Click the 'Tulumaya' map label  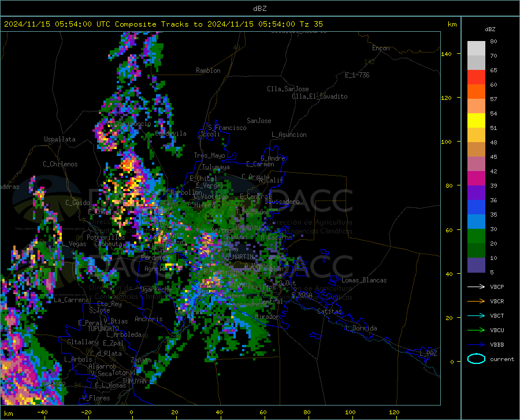tap(216, 167)
